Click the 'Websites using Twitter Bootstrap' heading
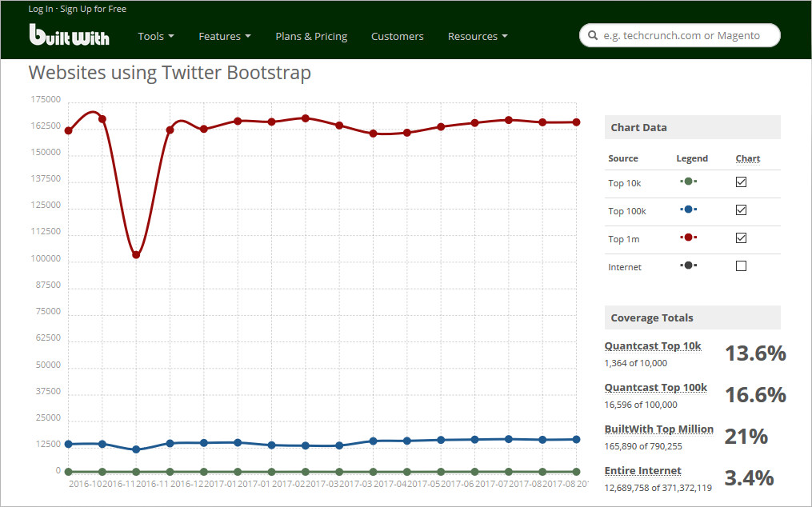This screenshot has width=812, height=507. [170, 73]
